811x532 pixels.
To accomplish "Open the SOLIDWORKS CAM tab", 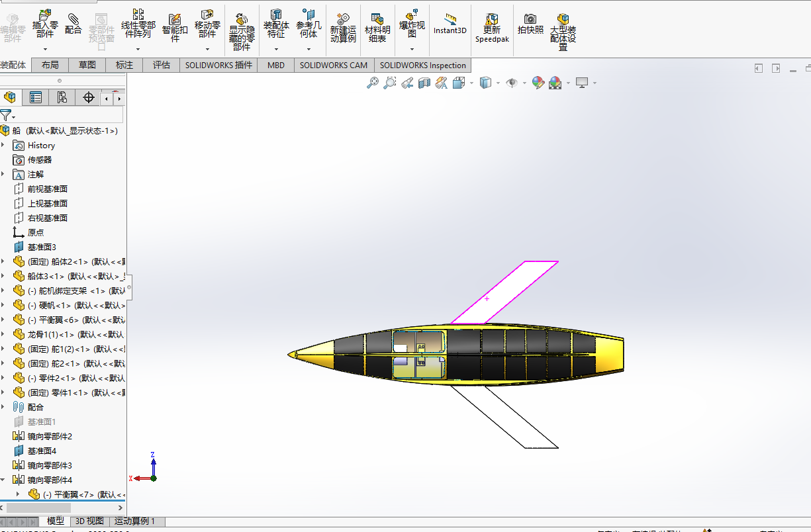I will [334, 65].
